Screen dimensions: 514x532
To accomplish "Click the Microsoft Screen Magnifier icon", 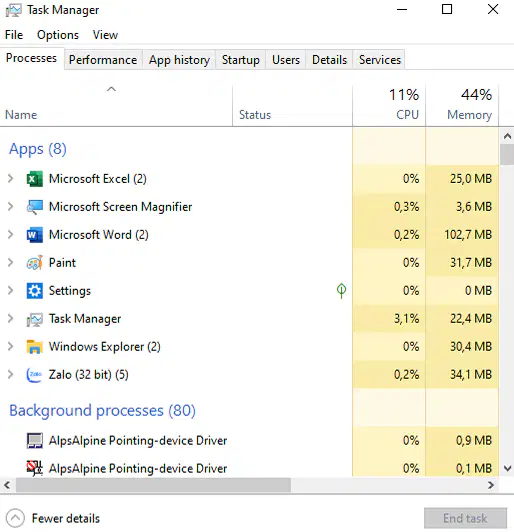I will point(35,207).
